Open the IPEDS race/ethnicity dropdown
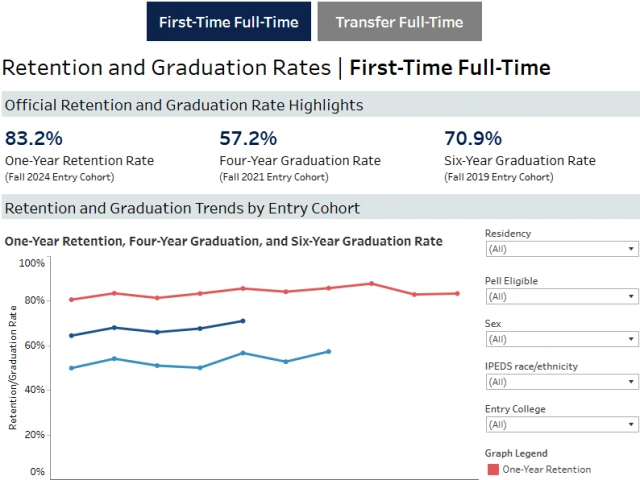The width and height of the screenshot is (640, 480). [560, 382]
